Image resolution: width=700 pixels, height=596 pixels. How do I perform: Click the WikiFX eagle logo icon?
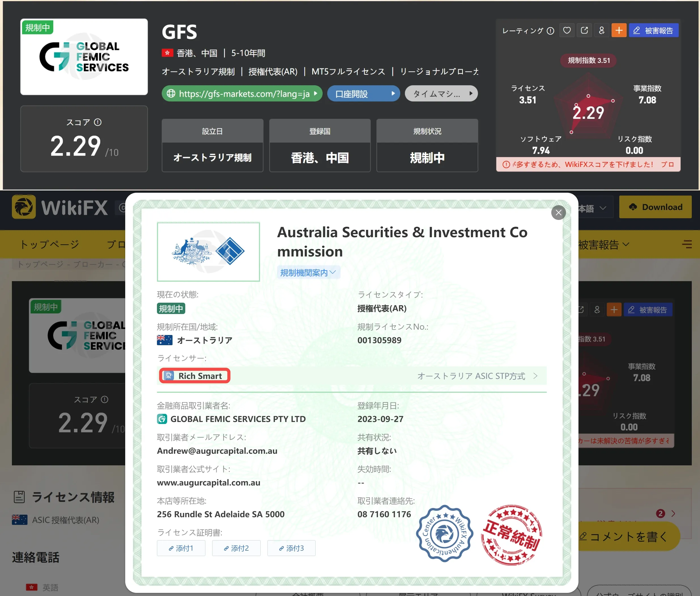(x=24, y=207)
